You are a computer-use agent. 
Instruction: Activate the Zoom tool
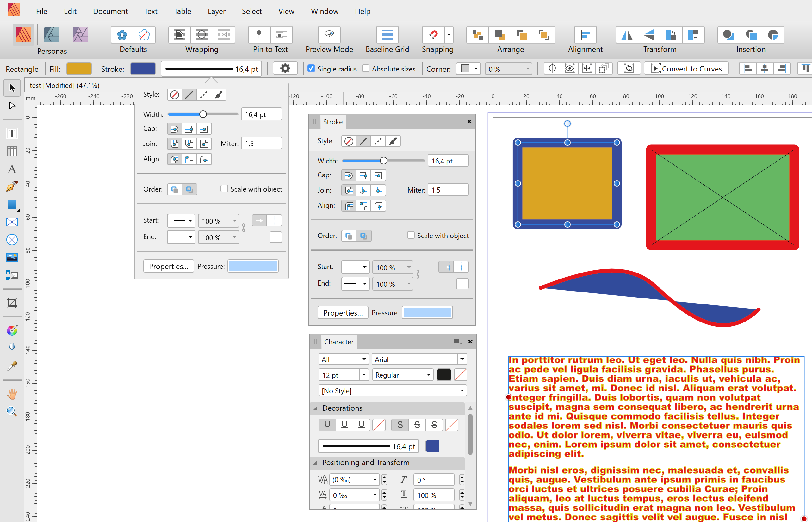pos(12,412)
